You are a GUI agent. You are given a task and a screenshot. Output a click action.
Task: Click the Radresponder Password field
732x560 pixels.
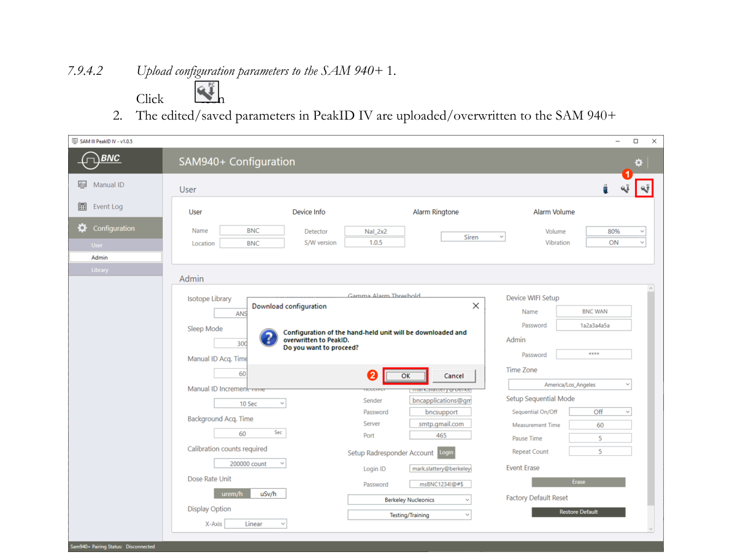440,485
